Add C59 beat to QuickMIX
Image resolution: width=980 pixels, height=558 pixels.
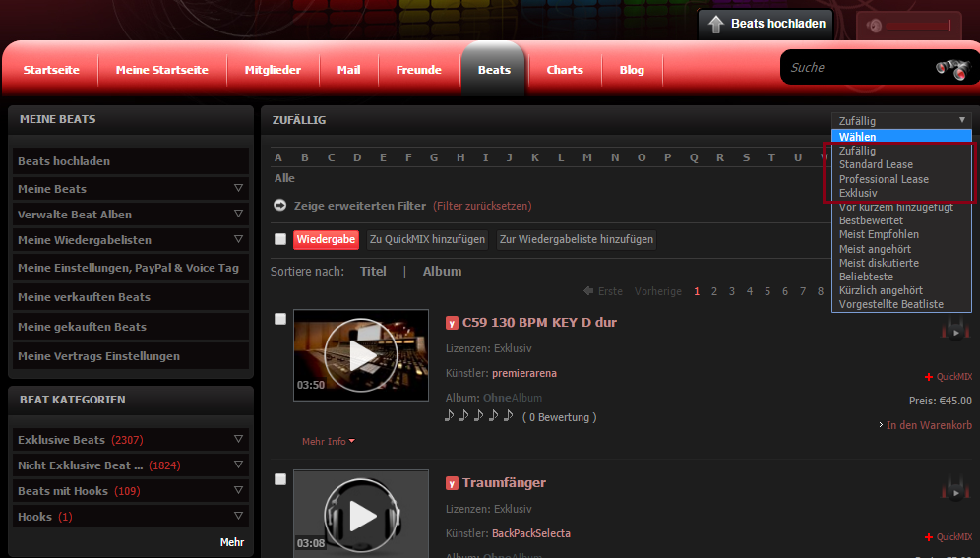tap(949, 377)
